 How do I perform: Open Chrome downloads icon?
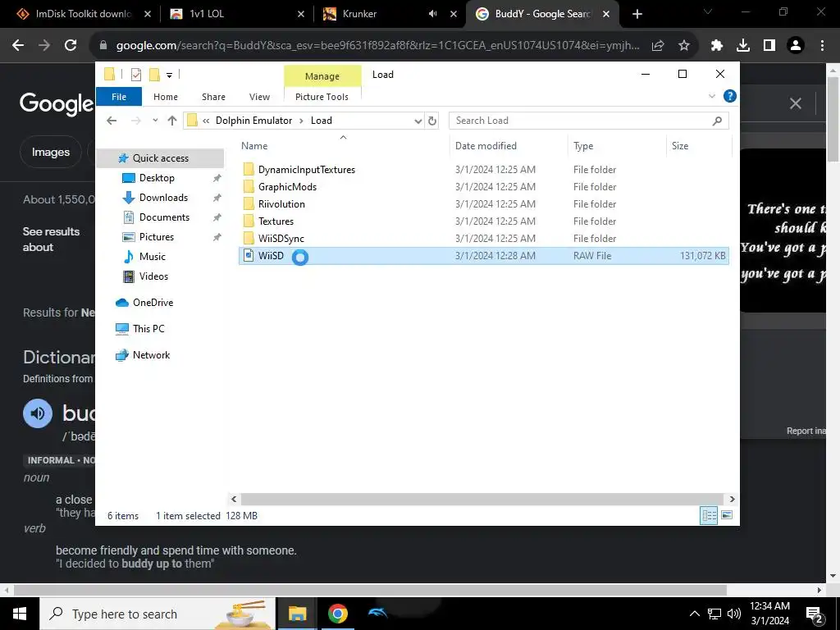coord(743,45)
